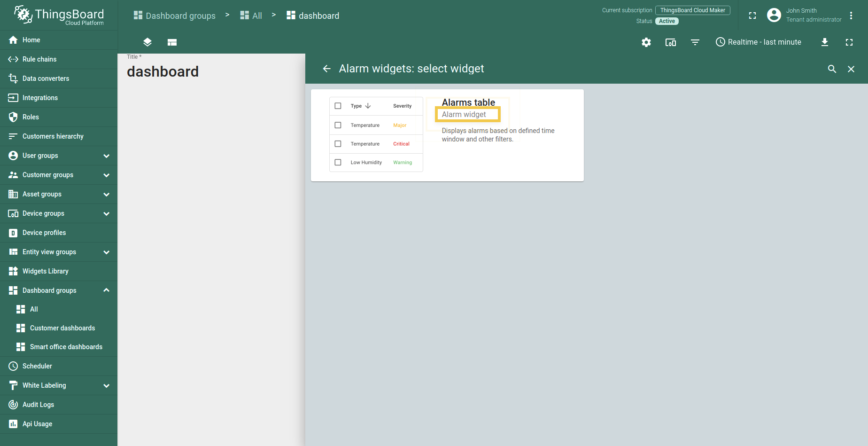Open Realtime - last minute time window
868x446 pixels.
[x=758, y=42]
